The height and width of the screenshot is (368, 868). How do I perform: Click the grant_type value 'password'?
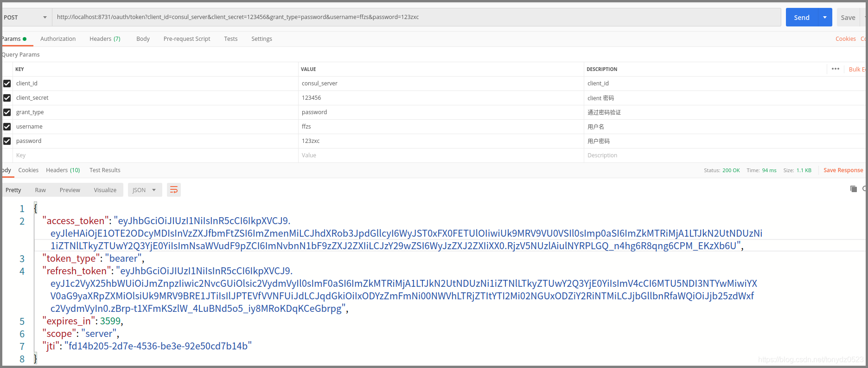coord(441,112)
